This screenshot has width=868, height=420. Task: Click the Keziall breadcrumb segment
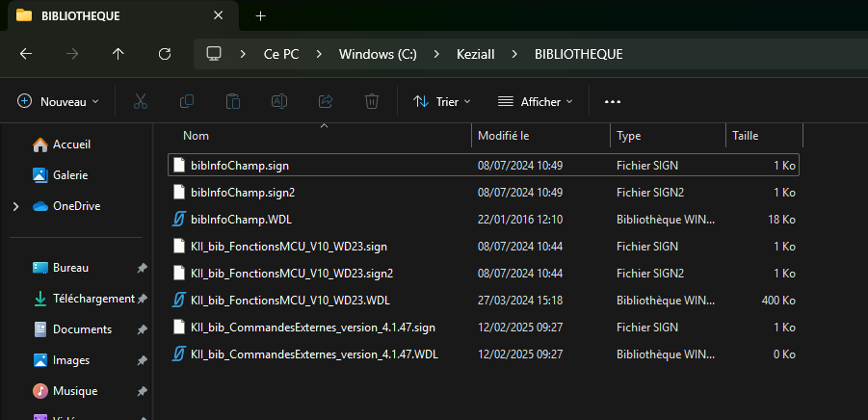pos(475,54)
